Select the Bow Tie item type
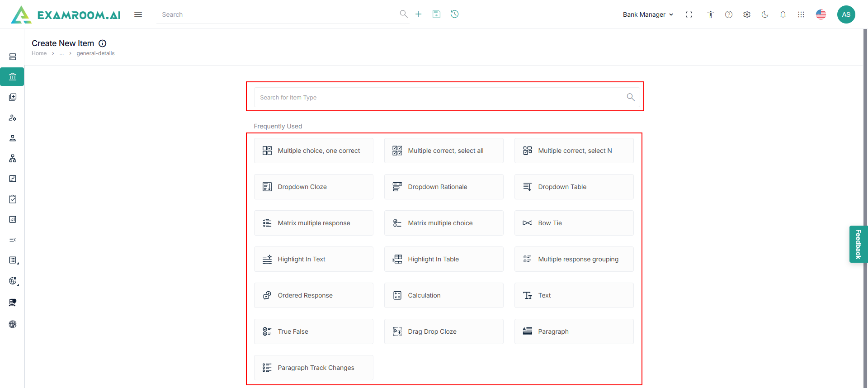Viewport: 868px width, 388px height. 574,223
